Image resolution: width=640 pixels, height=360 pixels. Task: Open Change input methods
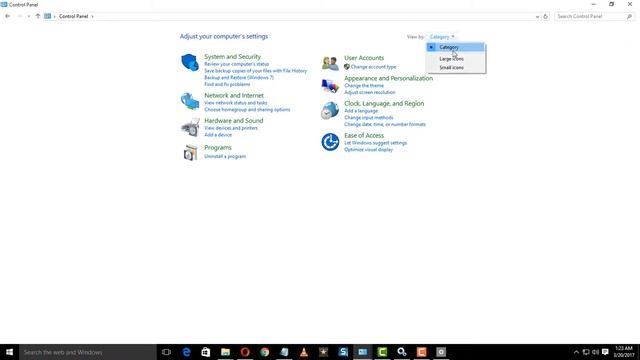click(x=369, y=118)
